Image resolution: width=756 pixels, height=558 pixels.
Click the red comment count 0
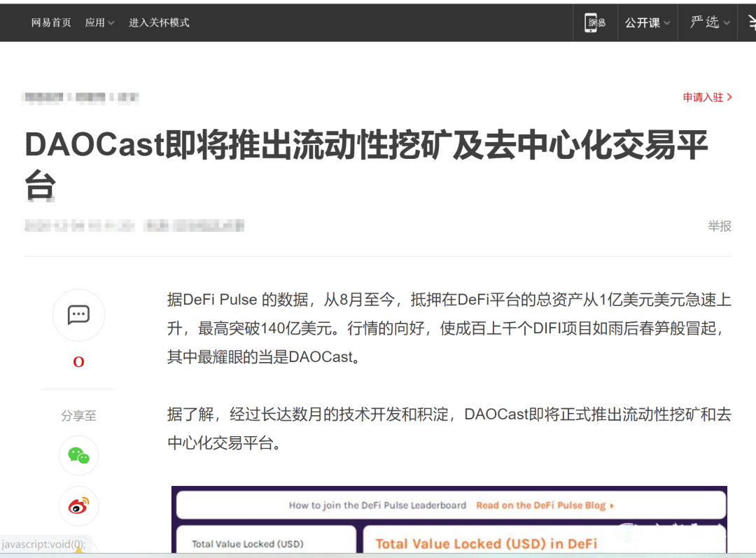tap(78, 362)
